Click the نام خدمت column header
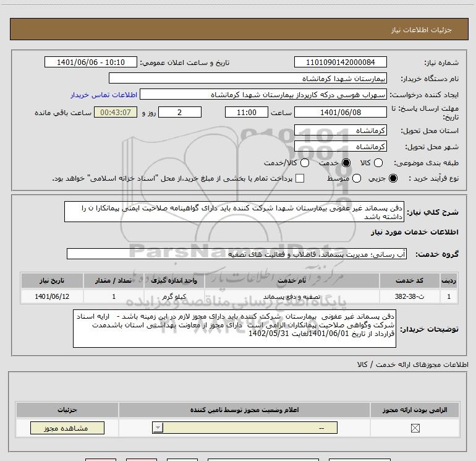Image resolution: width=476 pixels, height=461 pixels. coord(292,280)
